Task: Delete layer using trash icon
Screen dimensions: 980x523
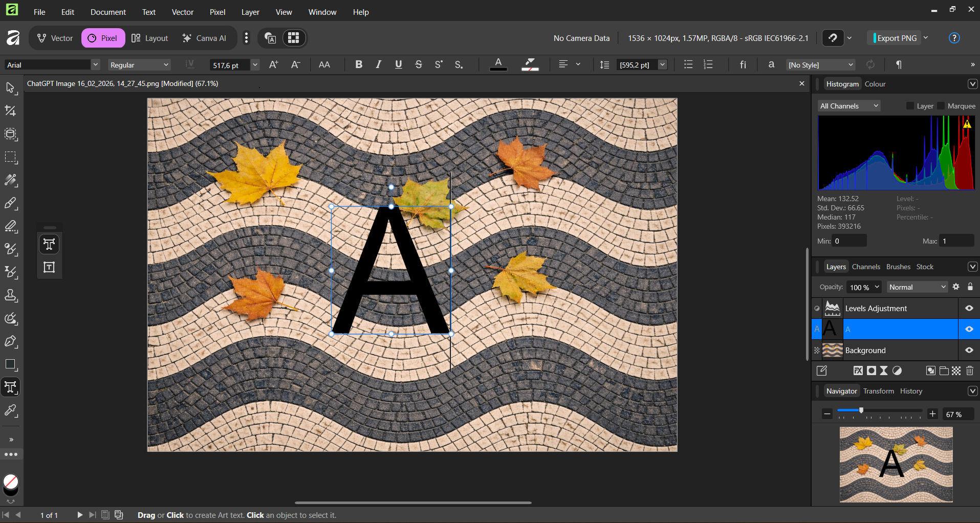Action: 969,371
